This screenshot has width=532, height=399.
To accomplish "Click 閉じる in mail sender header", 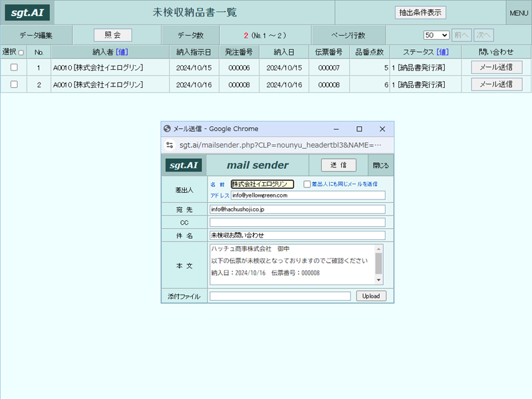I will [x=380, y=165].
